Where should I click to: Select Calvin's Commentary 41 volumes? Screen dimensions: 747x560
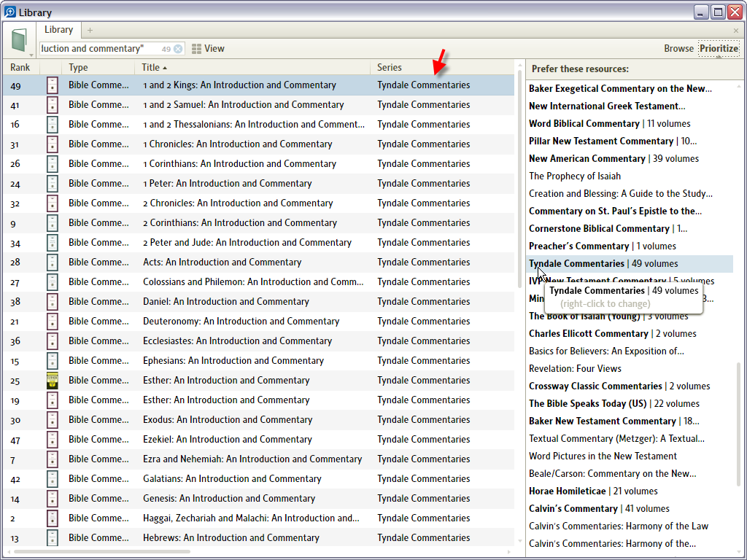pyautogui.click(x=599, y=508)
